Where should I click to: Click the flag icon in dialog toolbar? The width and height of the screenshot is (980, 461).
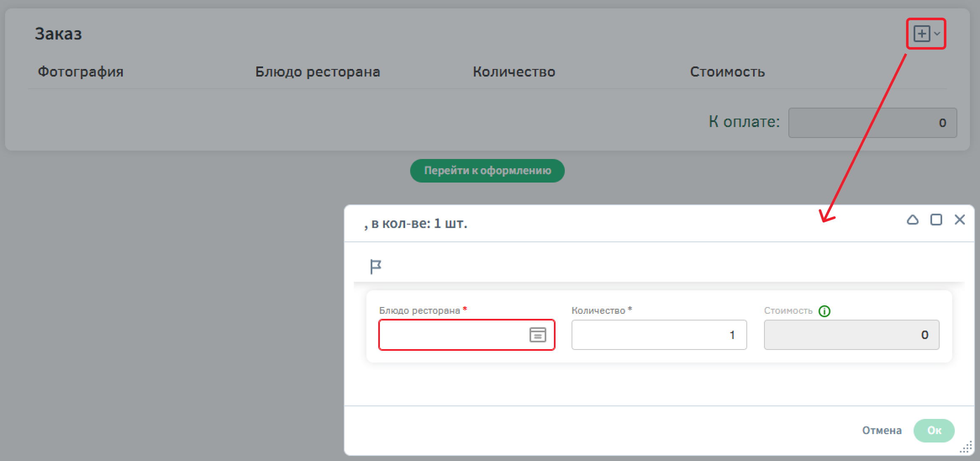pos(375,266)
